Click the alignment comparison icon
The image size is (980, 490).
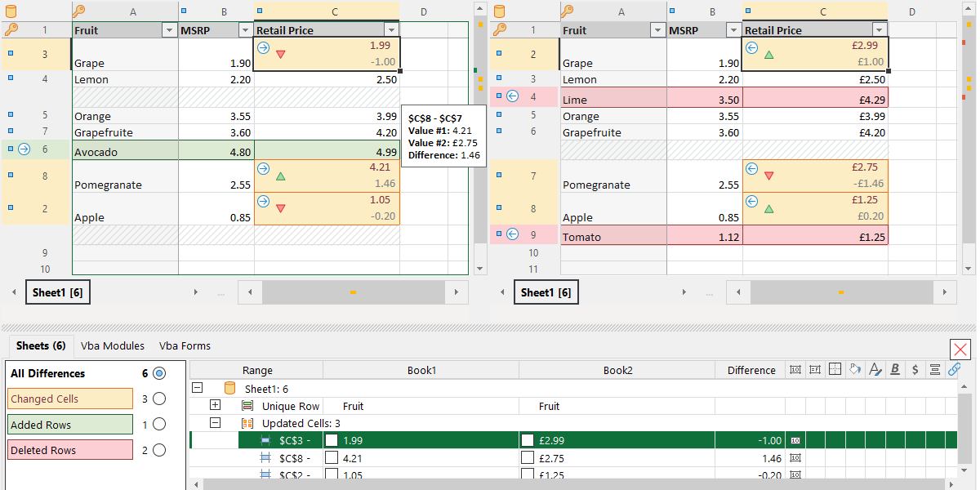coord(933,369)
